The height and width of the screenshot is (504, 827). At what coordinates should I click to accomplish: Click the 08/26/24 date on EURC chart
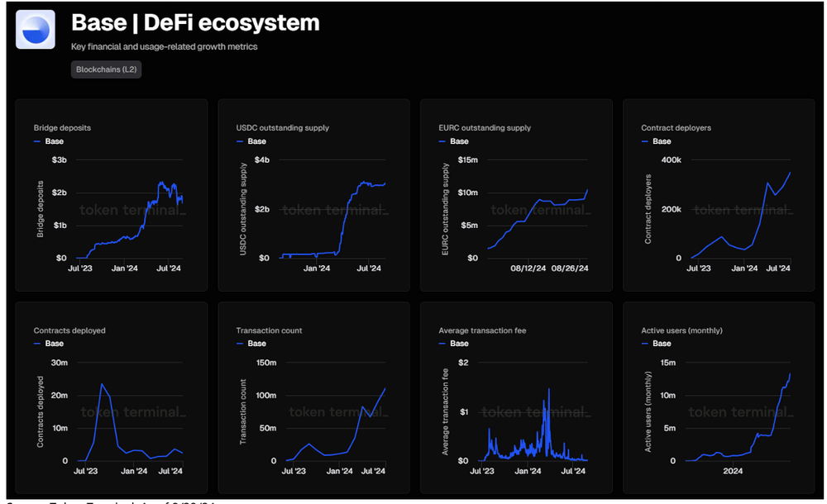point(570,269)
